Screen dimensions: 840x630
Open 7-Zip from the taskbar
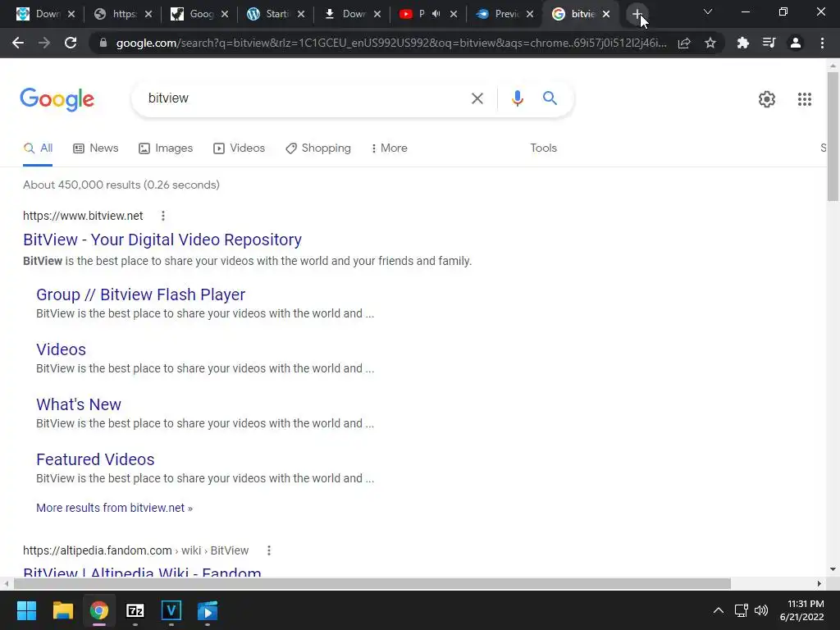(x=135, y=610)
